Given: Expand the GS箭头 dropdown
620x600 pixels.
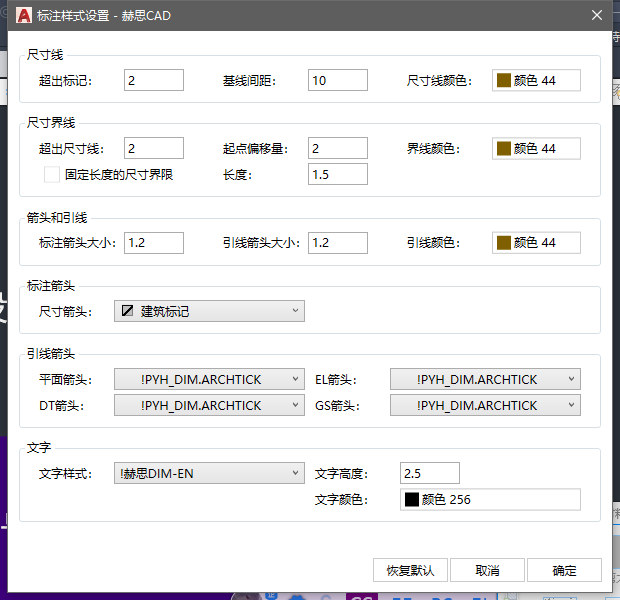Looking at the screenshot, I should click(485, 405).
